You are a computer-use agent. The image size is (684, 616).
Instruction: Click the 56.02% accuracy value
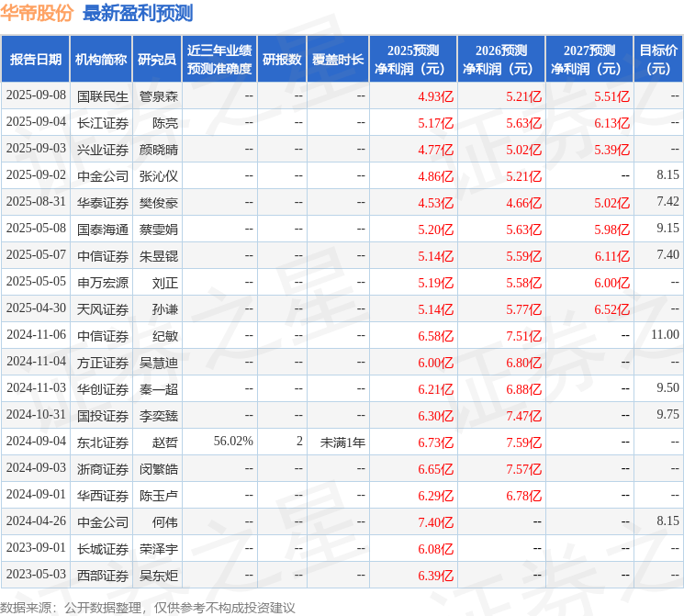click(233, 441)
